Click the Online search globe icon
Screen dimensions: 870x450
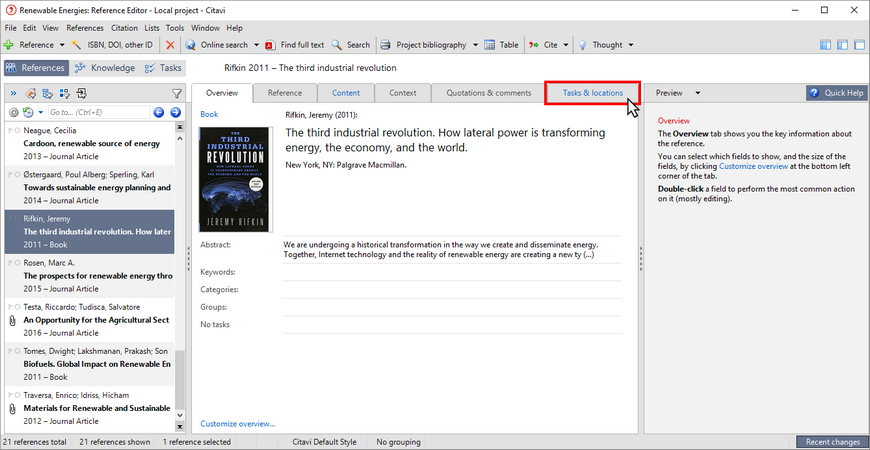click(190, 45)
